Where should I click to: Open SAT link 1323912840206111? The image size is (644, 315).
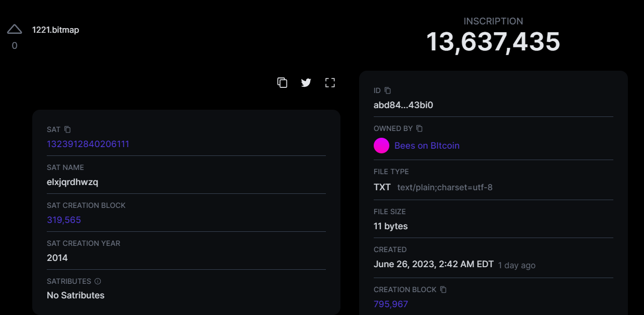88,144
